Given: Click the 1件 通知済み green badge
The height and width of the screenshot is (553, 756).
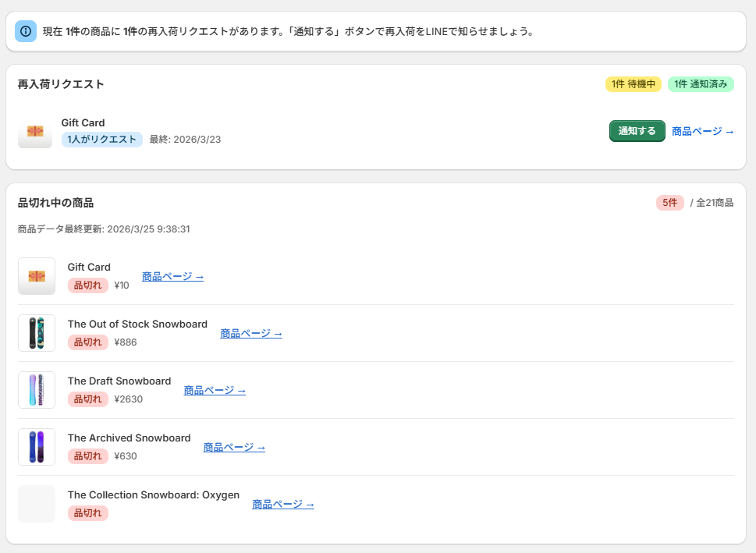Looking at the screenshot, I should pyautogui.click(x=701, y=83).
